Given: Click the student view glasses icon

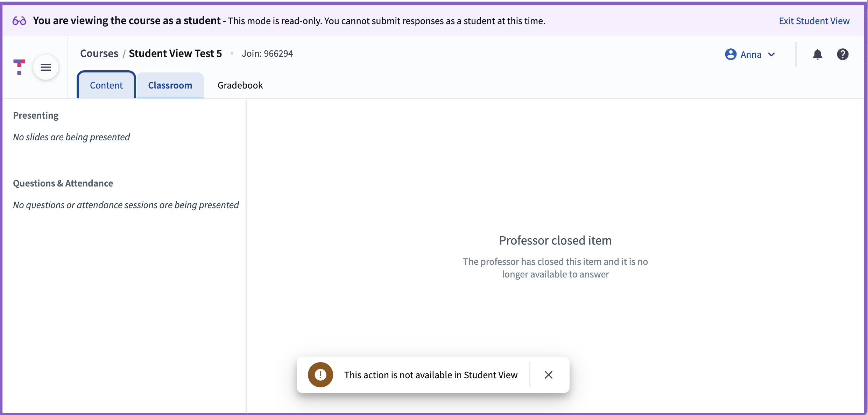Looking at the screenshot, I should point(19,21).
